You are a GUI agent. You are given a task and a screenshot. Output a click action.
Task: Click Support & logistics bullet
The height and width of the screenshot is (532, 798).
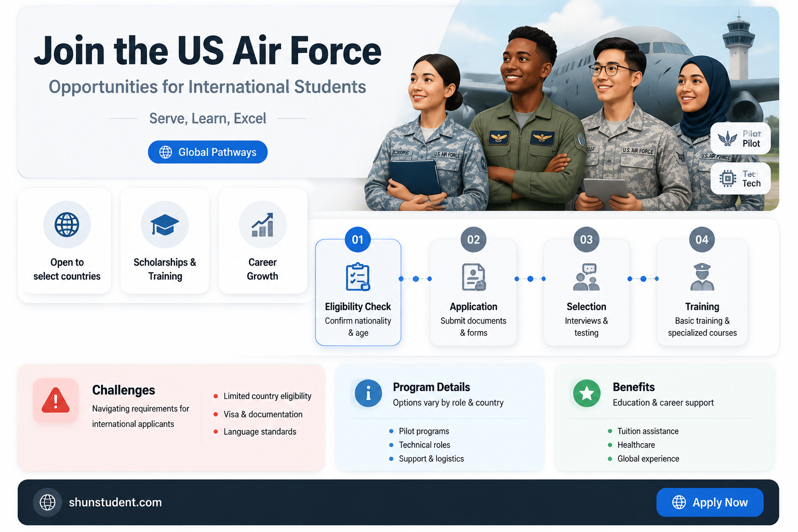coord(426,459)
